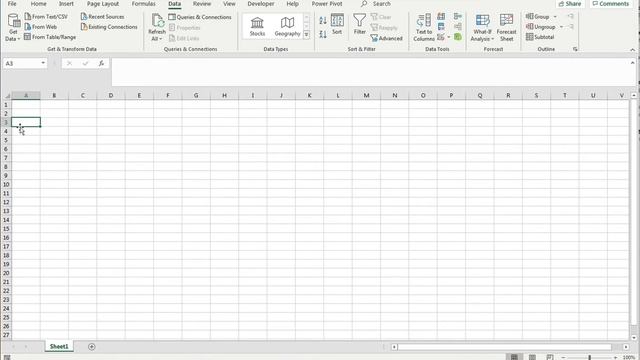Click the Name Box showing A3
Image resolution: width=640 pixels, height=360 pixels.
(x=21, y=63)
